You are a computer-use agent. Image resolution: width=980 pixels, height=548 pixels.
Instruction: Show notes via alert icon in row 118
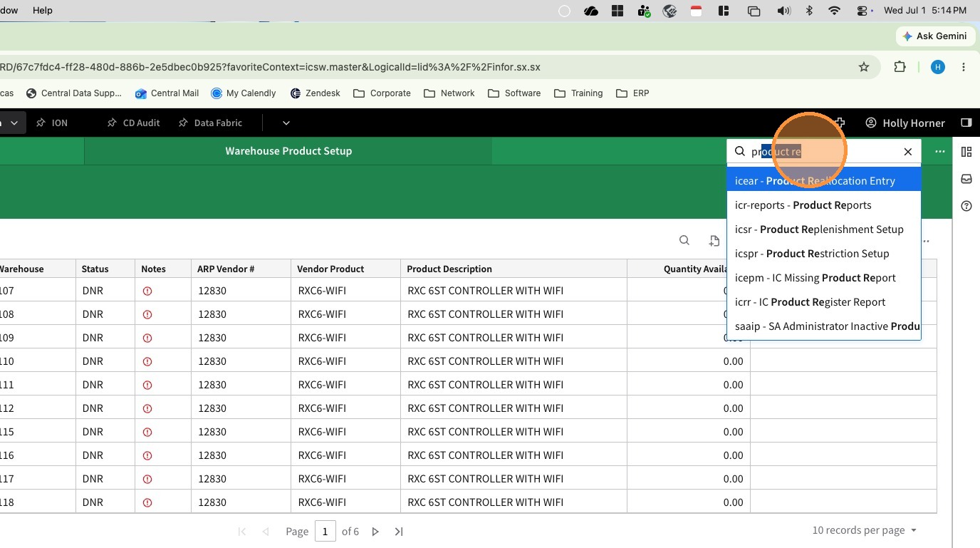click(x=147, y=502)
